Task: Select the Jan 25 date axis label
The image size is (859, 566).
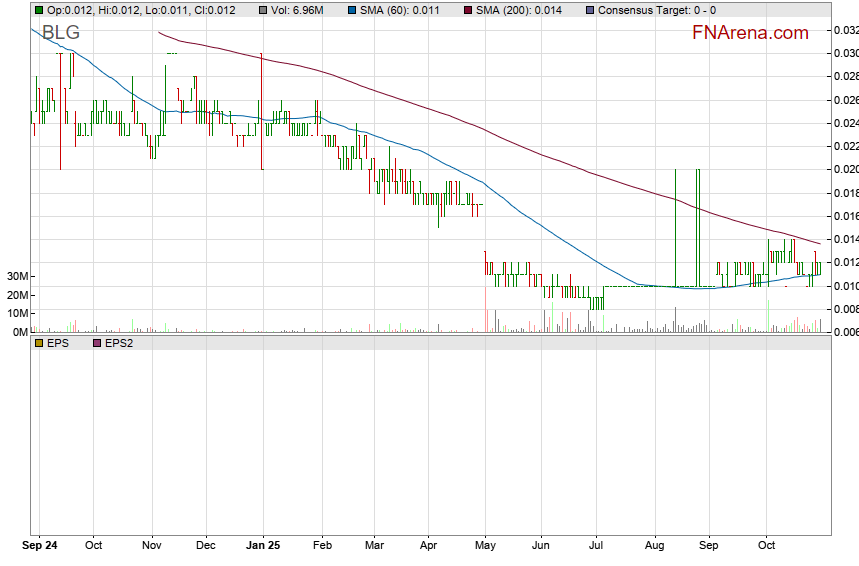Action: tap(262, 547)
